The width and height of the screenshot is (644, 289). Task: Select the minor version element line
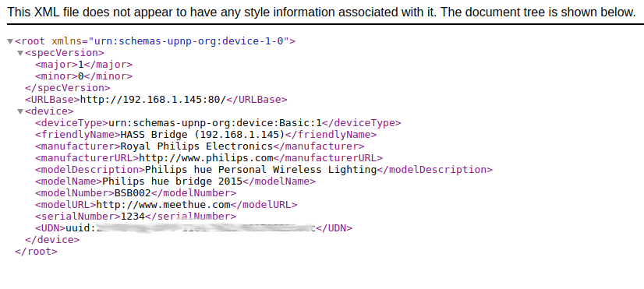[x=83, y=76]
